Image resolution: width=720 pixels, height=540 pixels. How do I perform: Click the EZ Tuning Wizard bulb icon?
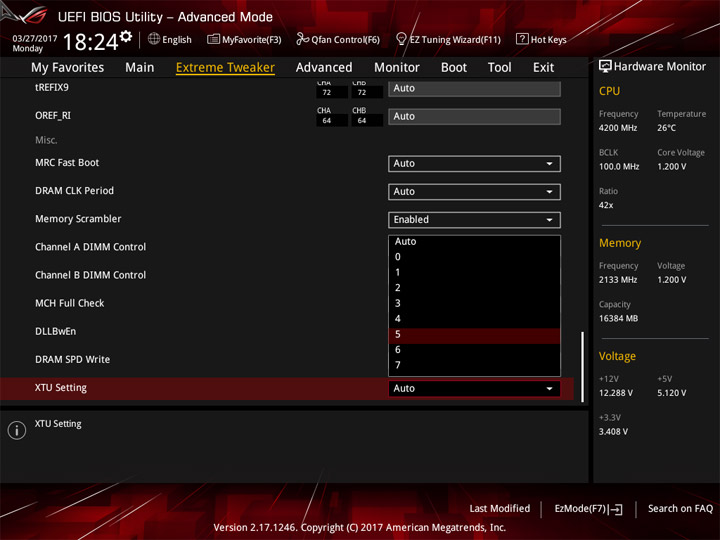(401, 39)
